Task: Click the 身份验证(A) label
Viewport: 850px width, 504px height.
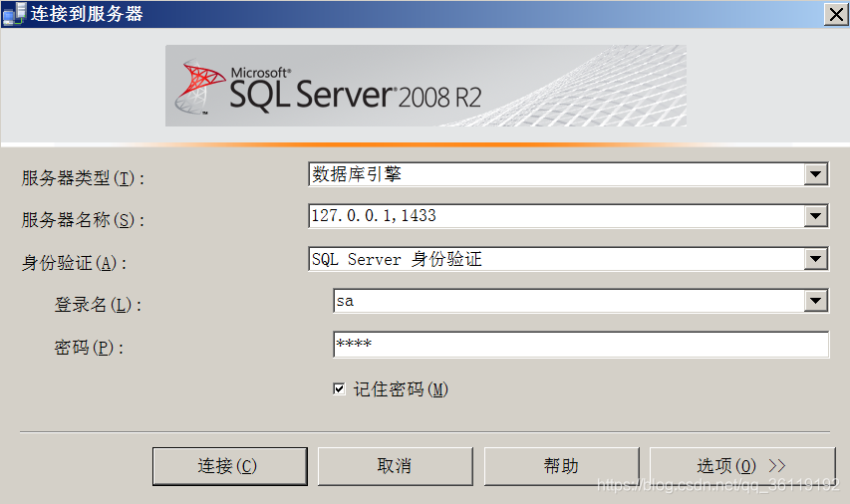Action: click(75, 263)
